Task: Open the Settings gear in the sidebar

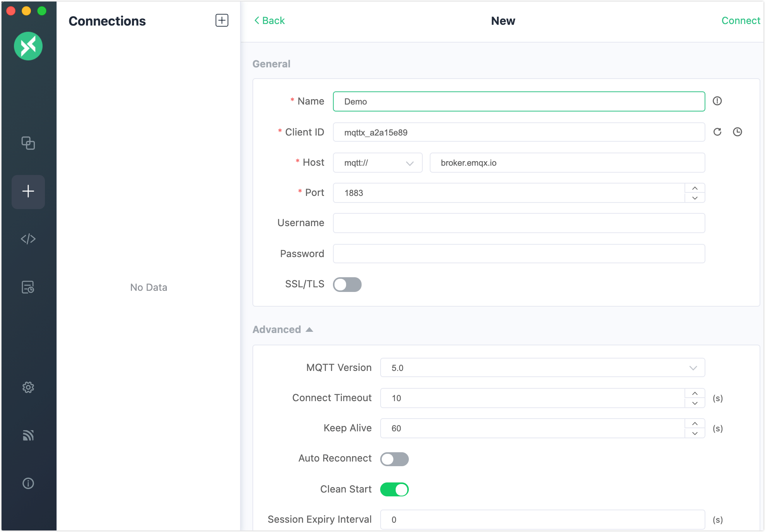Action: tap(28, 387)
